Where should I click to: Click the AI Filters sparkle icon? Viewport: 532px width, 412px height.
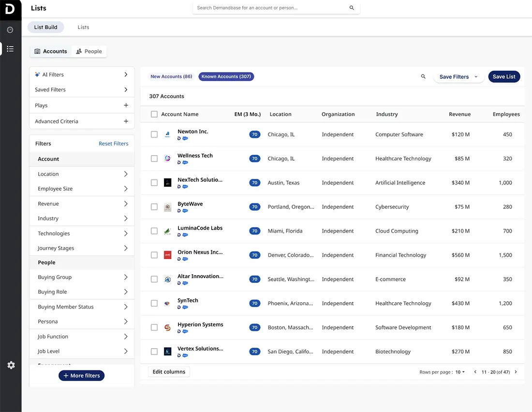37,74
